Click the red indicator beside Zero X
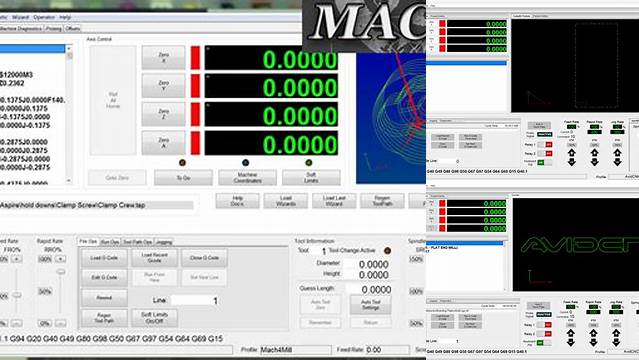639x360 pixels. (x=195, y=58)
